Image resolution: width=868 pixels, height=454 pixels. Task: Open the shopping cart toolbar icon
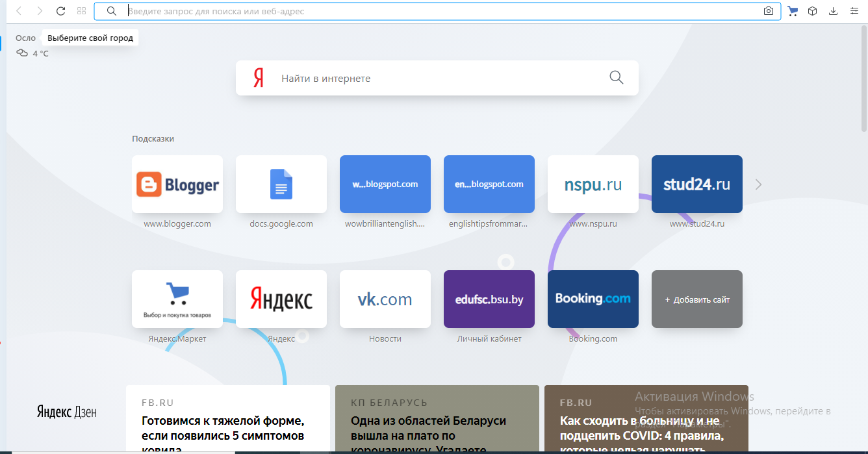pos(792,11)
